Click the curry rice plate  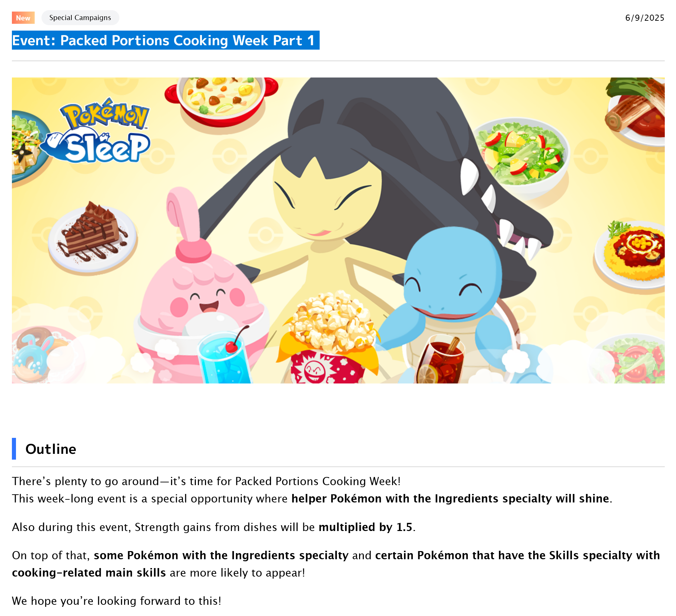pyautogui.click(x=631, y=255)
